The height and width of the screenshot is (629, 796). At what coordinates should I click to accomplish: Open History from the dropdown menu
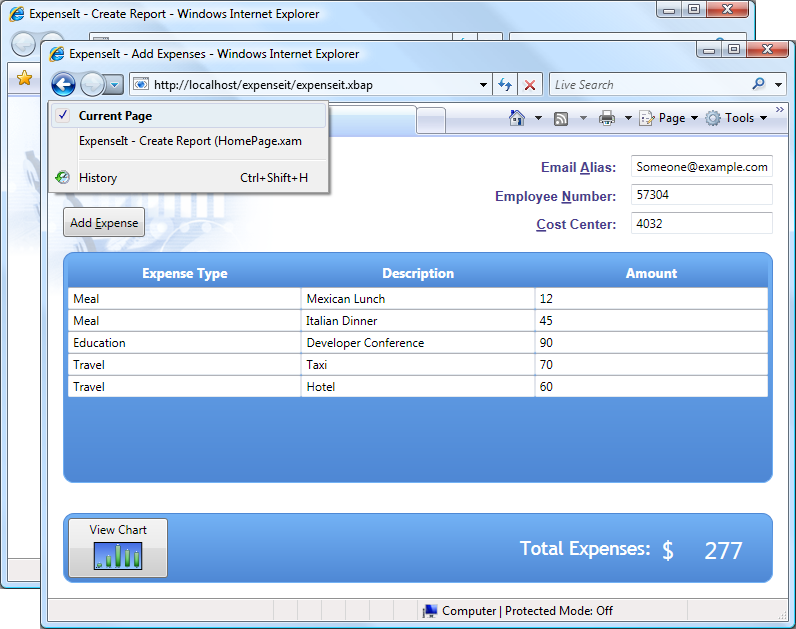(98, 178)
